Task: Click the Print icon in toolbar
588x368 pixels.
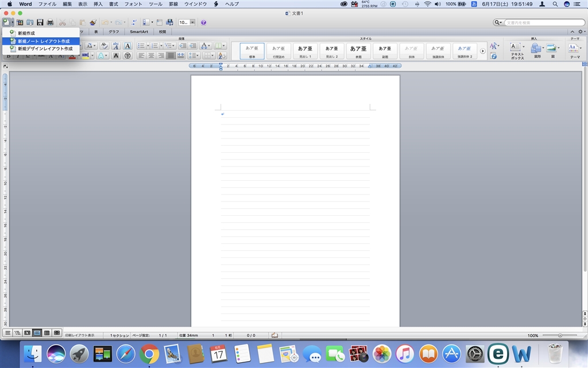Action: click(51, 22)
